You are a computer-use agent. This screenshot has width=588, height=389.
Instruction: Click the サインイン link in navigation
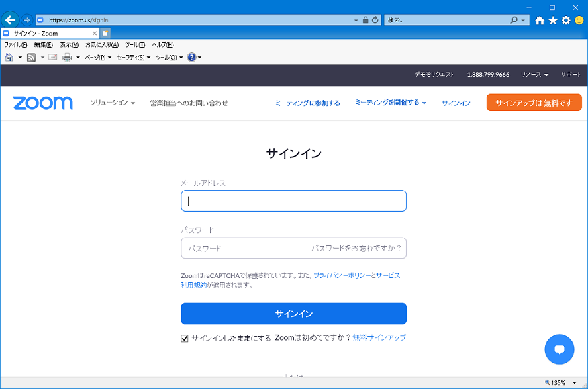click(x=456, y=103)
